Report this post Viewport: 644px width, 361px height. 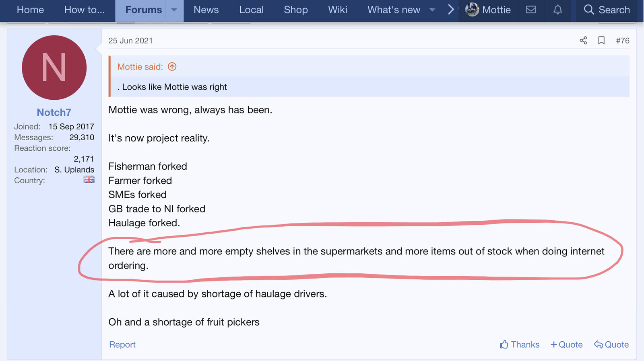(x=122, y=345)
